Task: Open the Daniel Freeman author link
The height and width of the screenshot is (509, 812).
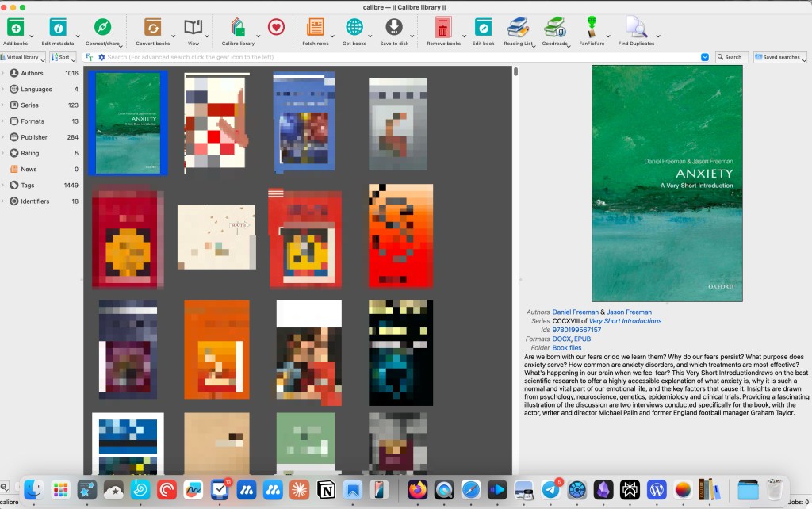Action: (575, 312)
